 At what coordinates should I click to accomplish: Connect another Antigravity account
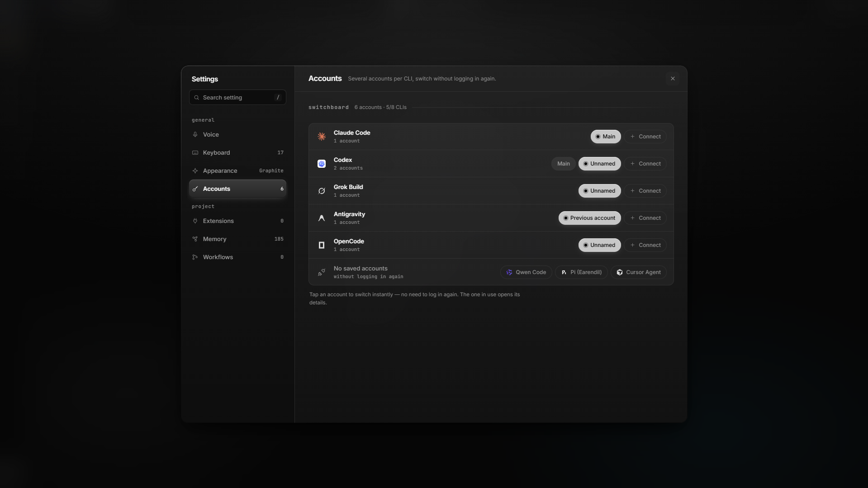[645, 218]
